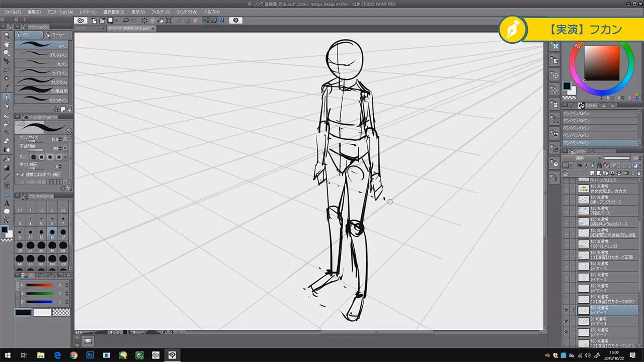Hide layer レイヤー 7 via eye icon
This screenshot has height=362, width=644.
tap(566, 310)
